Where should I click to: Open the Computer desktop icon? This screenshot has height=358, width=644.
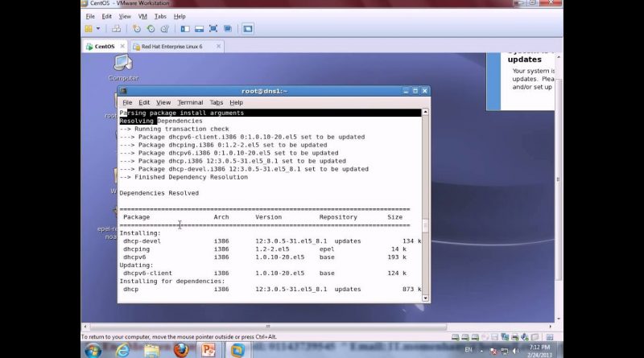123,68
